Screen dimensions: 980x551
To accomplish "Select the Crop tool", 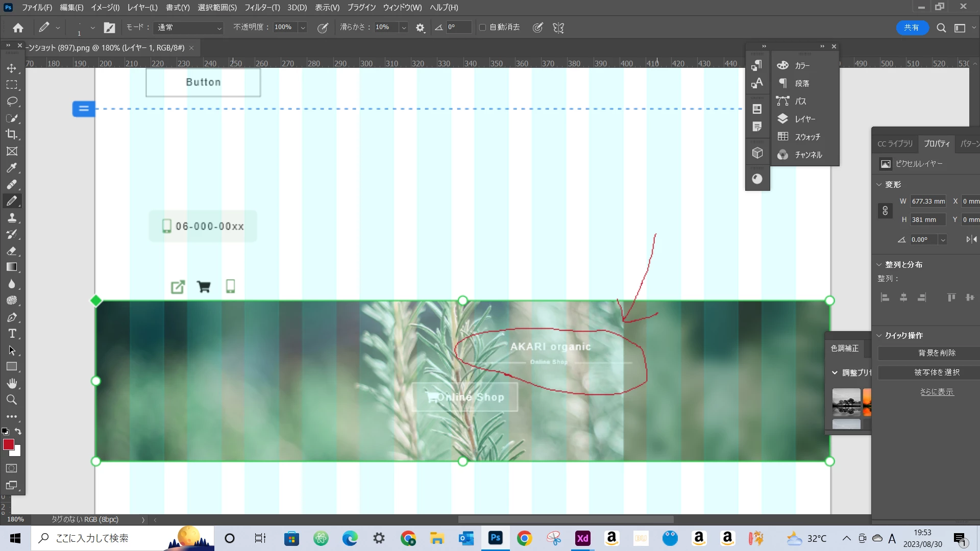I will (12, 134).
